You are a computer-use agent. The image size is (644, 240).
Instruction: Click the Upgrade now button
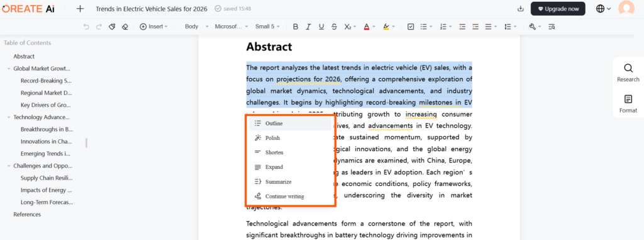pyautogui.click(x=558, y=9)
